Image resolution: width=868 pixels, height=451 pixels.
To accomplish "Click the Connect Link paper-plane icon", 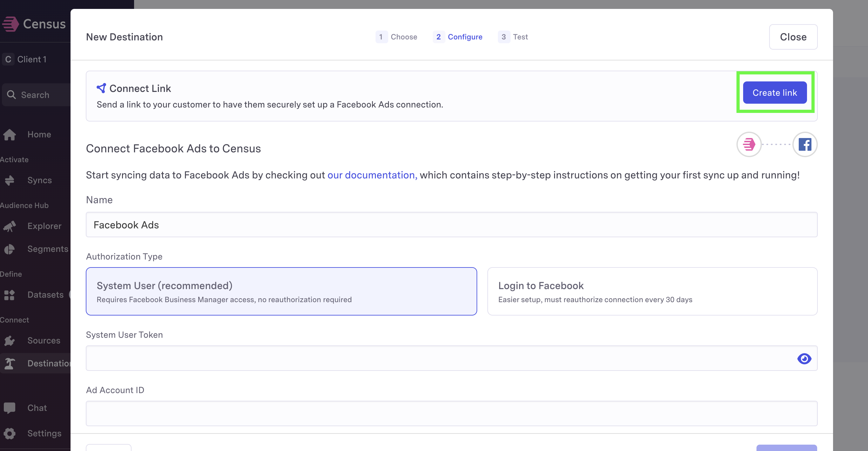I will click(101, 88).
